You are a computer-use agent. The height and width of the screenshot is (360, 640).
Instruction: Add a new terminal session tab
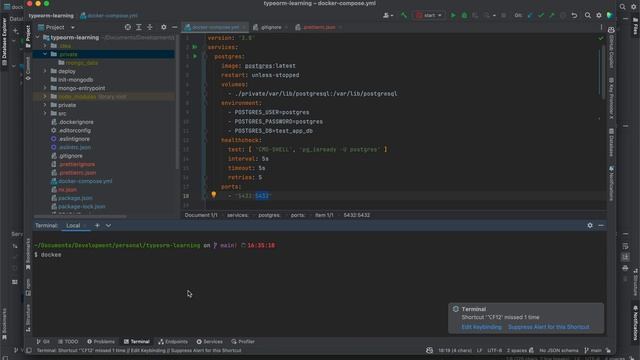coord(97,225)
